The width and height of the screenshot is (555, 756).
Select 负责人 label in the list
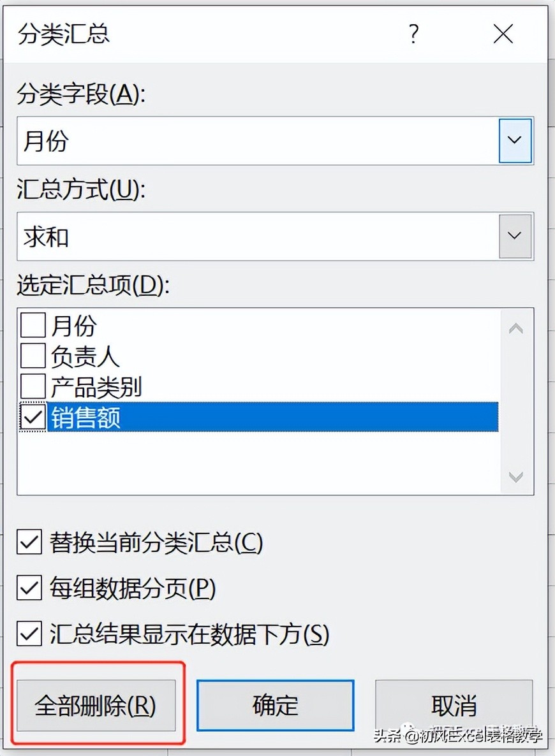[85, 357]
